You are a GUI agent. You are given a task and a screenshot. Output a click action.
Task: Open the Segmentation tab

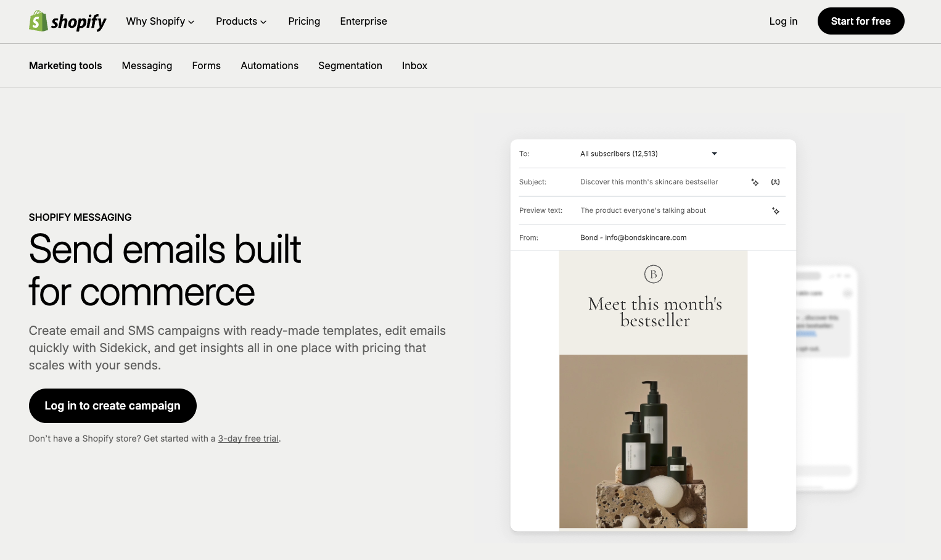[x=350, y=65]
